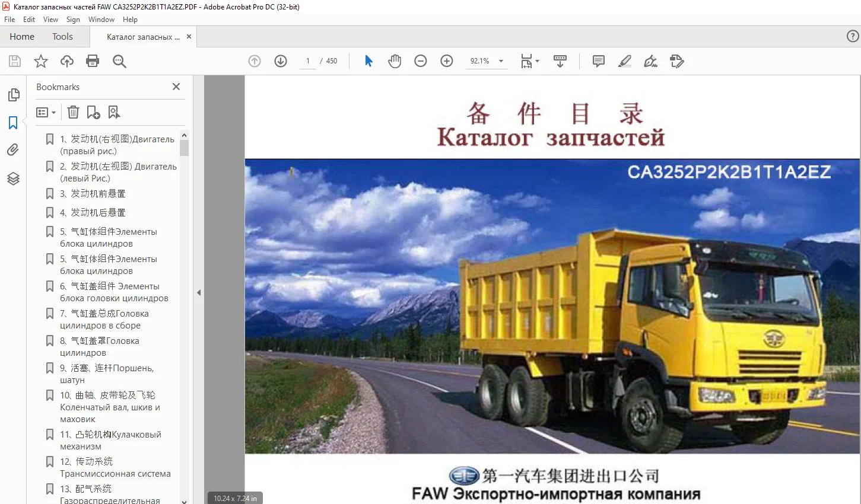861x504 pixels.
Task: Print the document with the printer icon
Action: click(93, 61)
